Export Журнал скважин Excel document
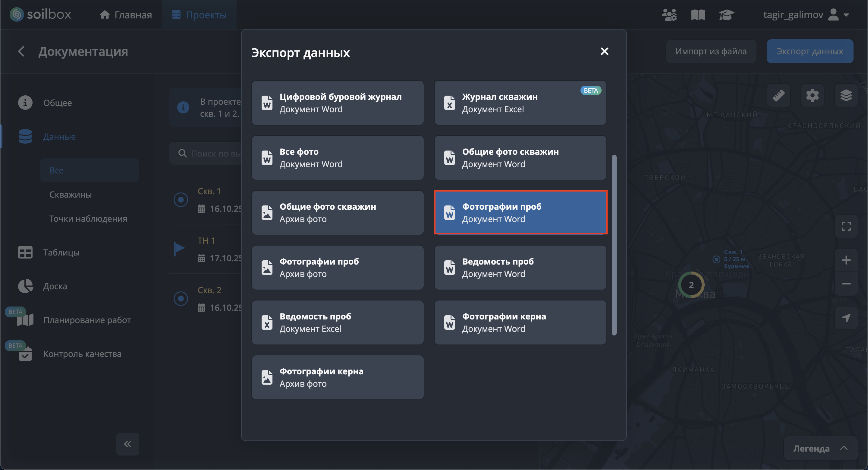This screenshot has width=868, height=470. click(x=520, y=103)
